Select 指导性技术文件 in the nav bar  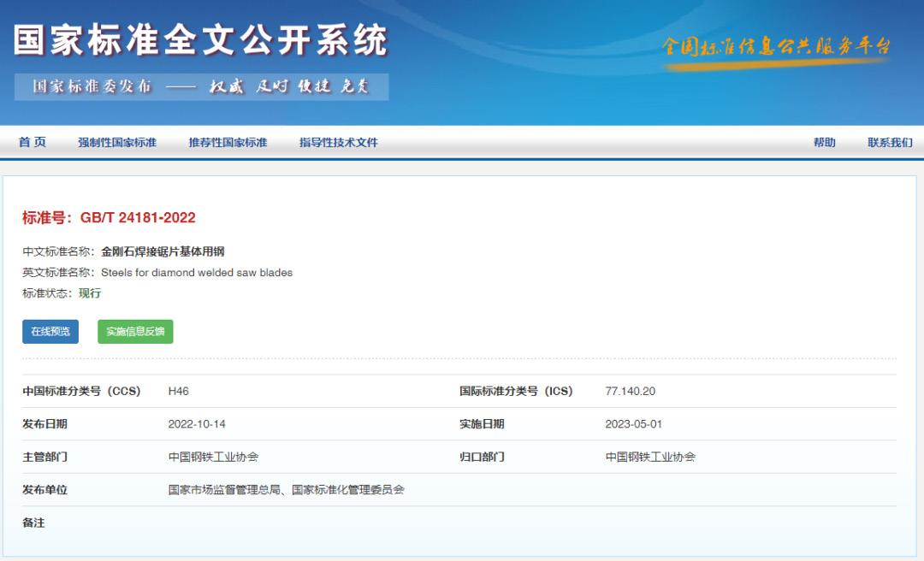pyautogui.click(x=338, y=143)
